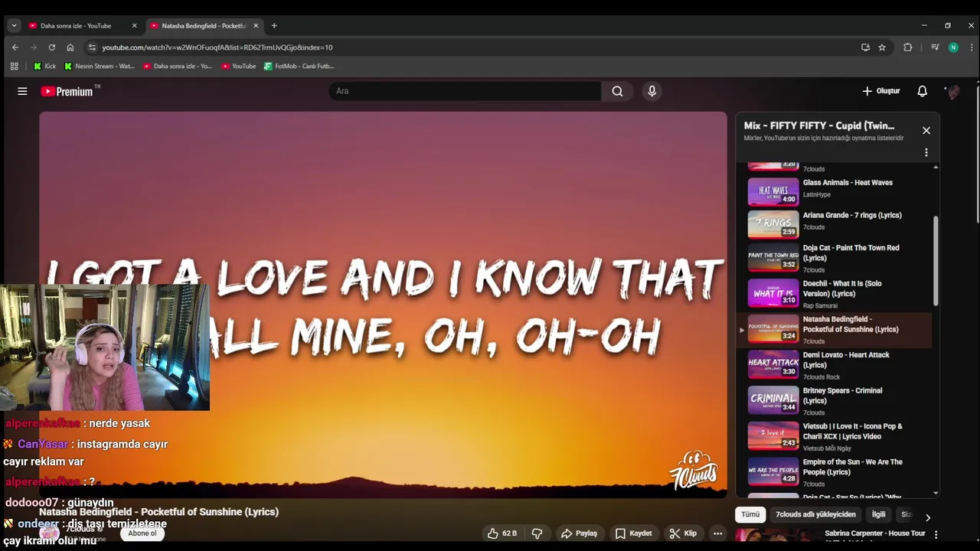This screenshot has height=551, width=980.
Task: Close the Mix playlist panel
Action: (x=926, y=130)
